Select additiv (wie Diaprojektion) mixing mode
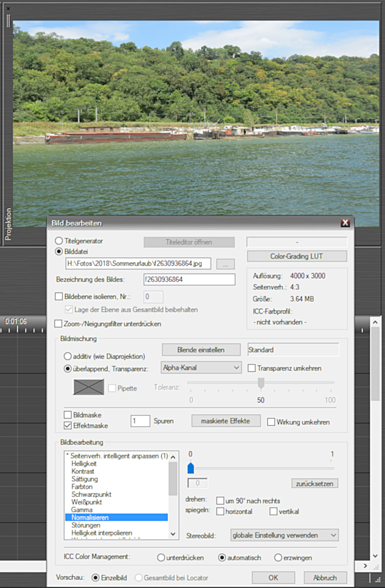This screenshot has height=588, width=385. point(68,356)
